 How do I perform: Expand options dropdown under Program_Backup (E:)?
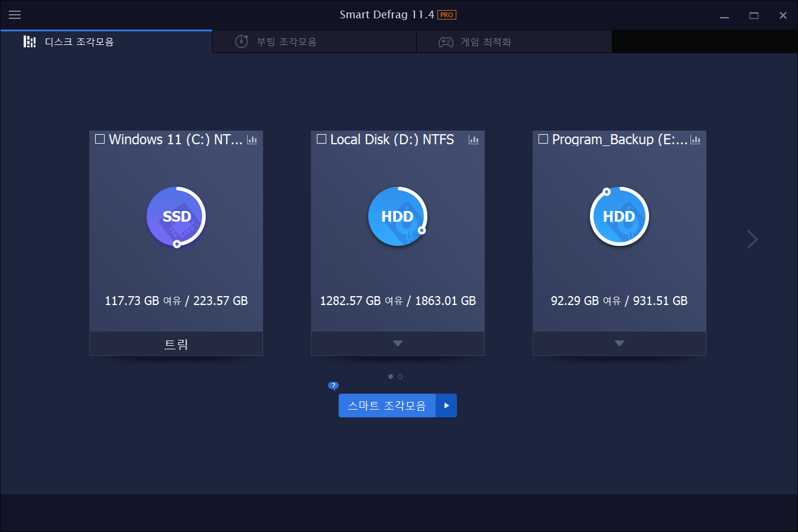(619, 343)
